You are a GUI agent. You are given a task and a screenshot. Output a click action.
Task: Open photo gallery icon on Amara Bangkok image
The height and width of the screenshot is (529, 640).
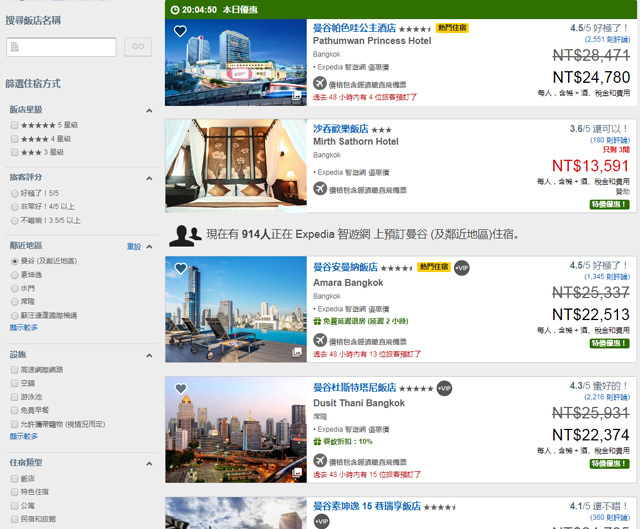click(297, 352)
